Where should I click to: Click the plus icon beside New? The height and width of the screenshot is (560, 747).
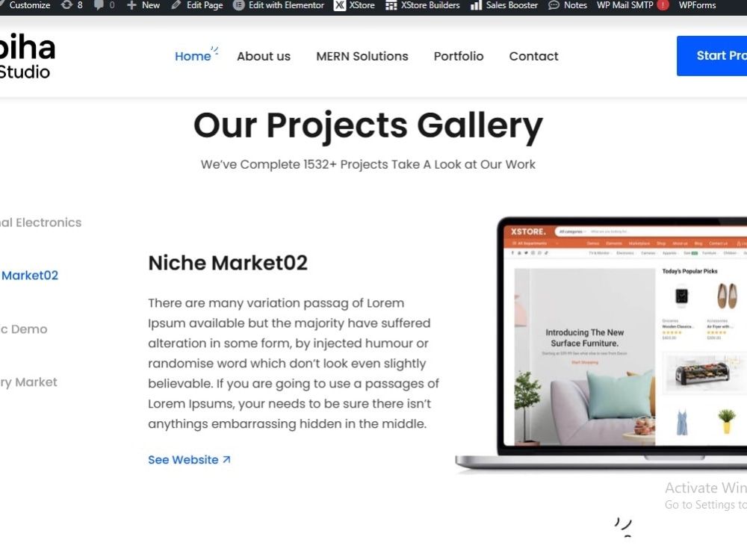131,5
